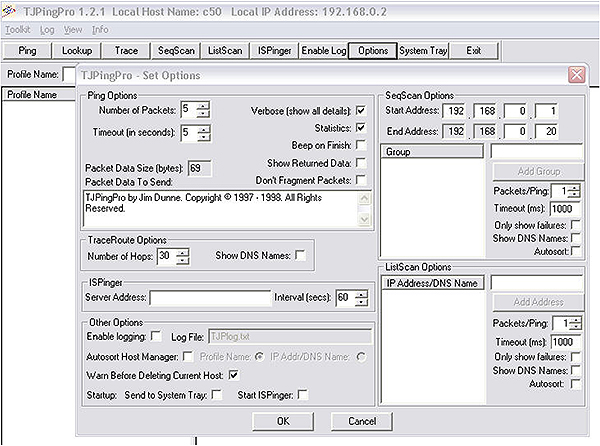
Task: Click the Add Group button
Action: [538, 171]
